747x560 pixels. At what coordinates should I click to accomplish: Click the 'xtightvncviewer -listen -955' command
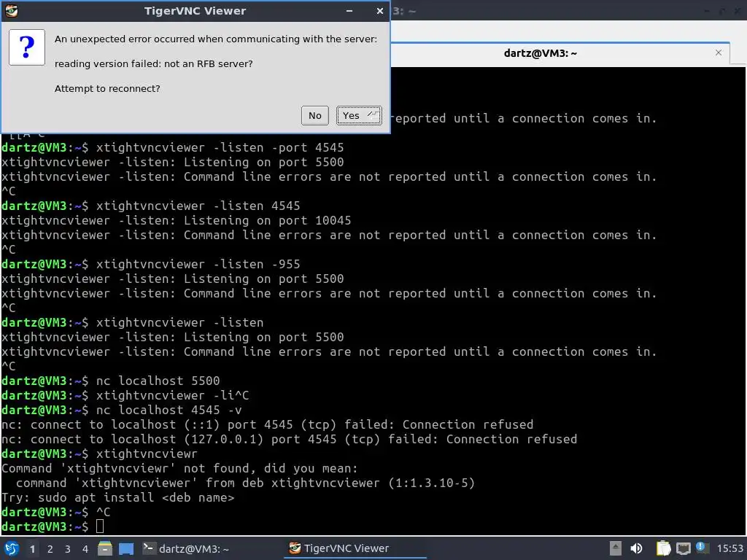point(198,264)
